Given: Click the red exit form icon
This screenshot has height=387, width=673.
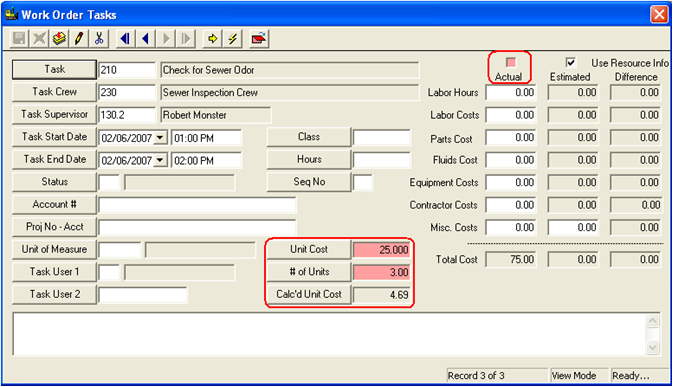Looking at the screenshot, I should [259, 39].
